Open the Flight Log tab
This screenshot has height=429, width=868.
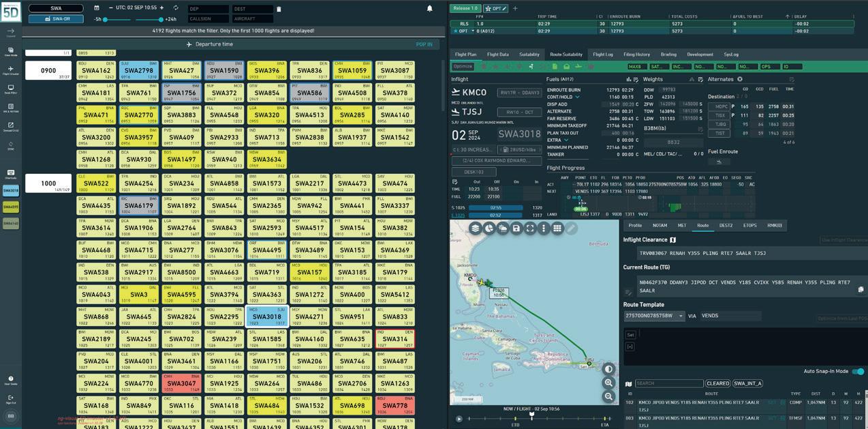[603, 55]
